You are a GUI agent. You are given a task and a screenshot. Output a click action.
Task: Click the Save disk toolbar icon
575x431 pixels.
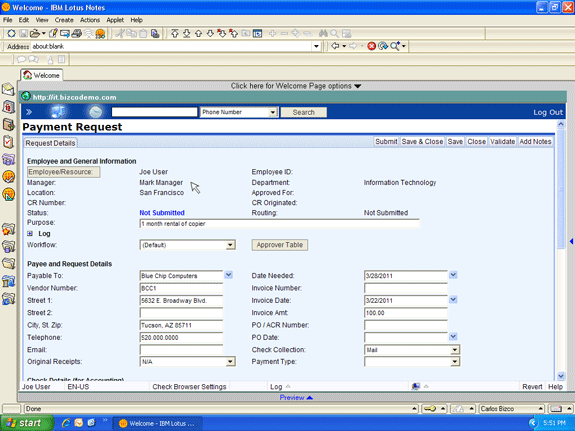pyautogui.click(x=23, y=34)
